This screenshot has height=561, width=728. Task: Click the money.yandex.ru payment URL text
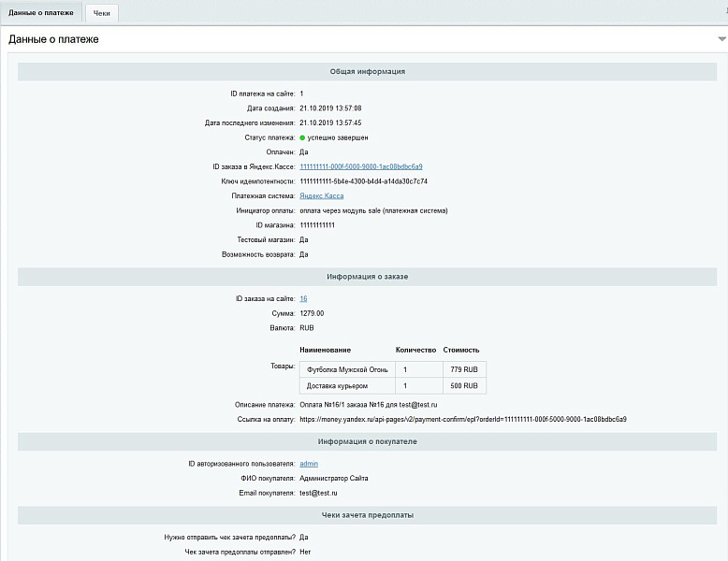coord(462,419)
